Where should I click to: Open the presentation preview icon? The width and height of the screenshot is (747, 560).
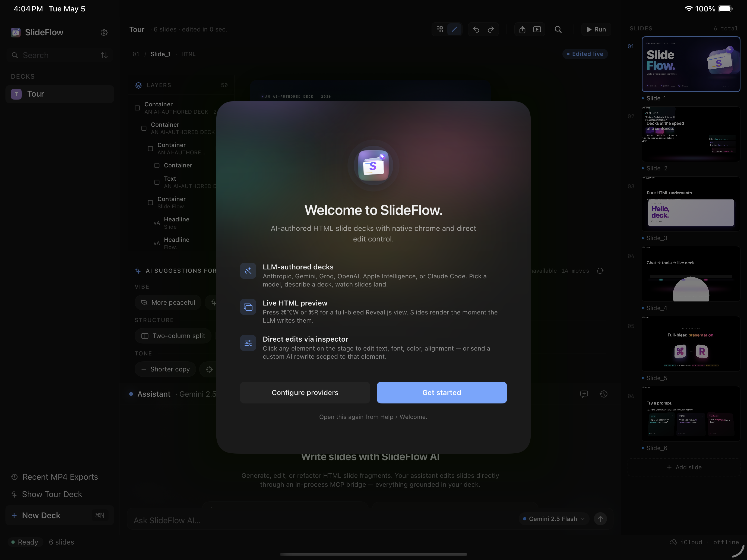537,29
